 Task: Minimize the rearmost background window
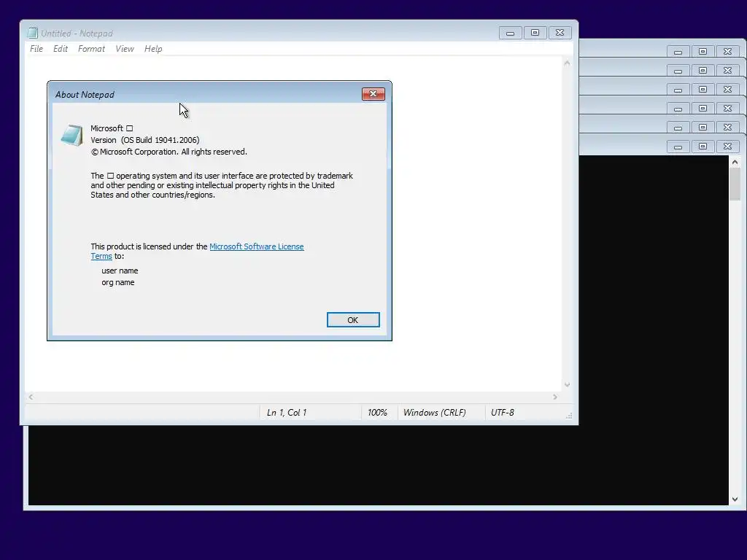click(x=678, y=51)
